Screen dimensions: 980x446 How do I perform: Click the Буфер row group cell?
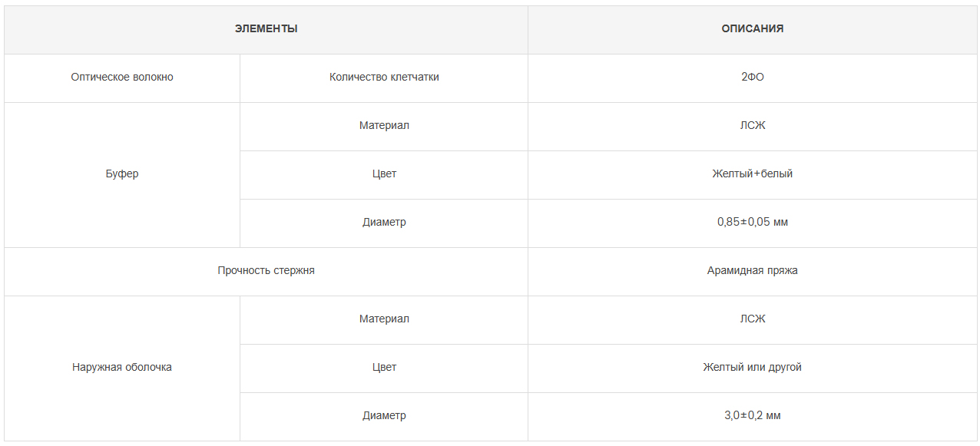point(122,174)
